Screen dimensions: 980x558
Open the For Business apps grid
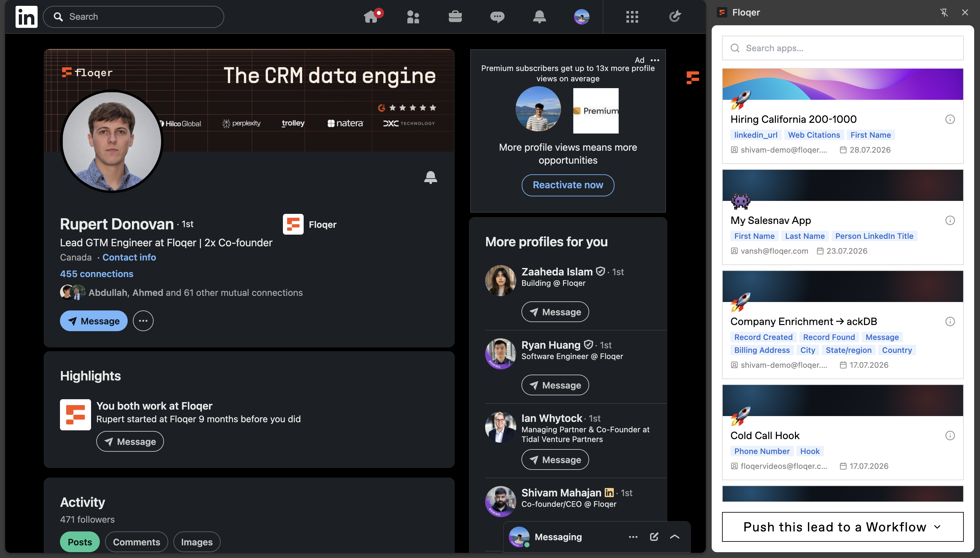click(x=632, y=17)
